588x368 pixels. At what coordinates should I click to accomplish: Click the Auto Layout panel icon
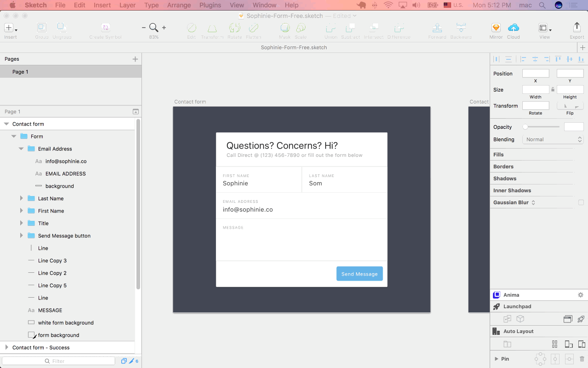[x=496, y=331]
